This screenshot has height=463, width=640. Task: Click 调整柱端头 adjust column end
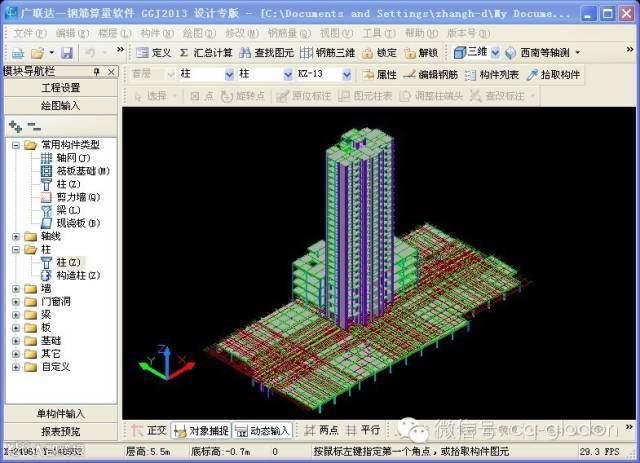coord(431,96)
